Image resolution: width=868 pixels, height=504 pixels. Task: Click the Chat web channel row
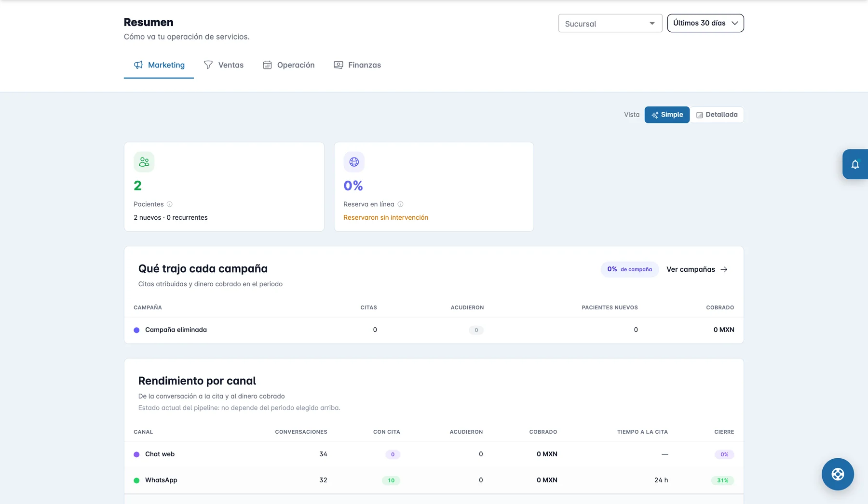pyautogui.click(x=434, y=454)
